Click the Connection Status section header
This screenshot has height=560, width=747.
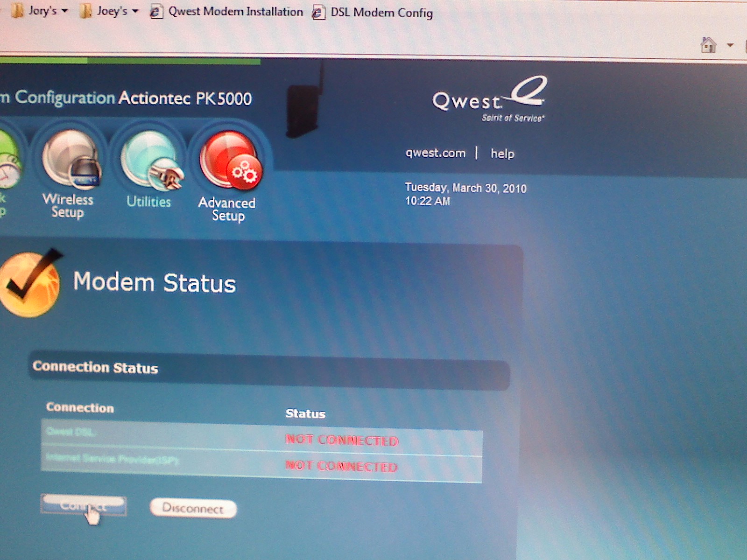tap(268, 371)
